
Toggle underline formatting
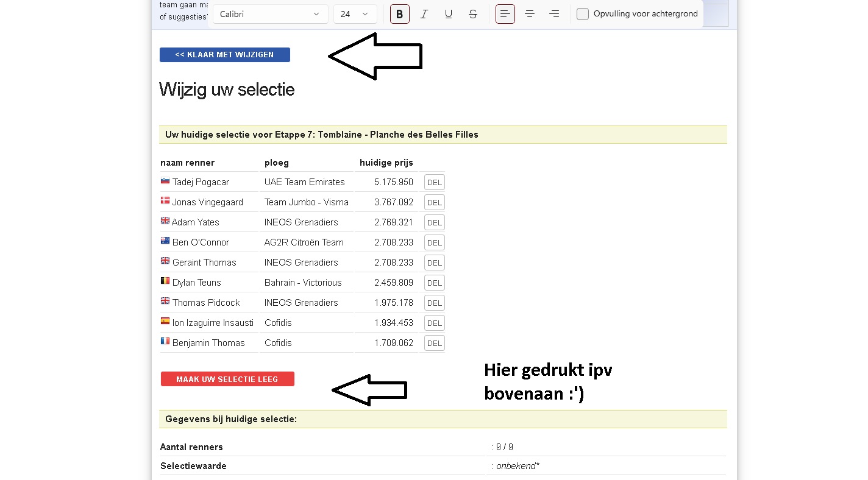pos(449,14)
